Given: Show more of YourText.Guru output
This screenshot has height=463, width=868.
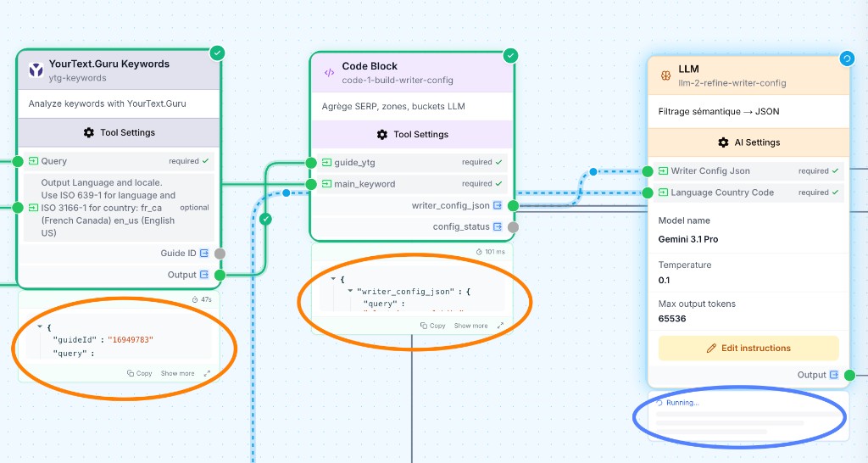Looking at the screenshot, I should pos(178,373).
